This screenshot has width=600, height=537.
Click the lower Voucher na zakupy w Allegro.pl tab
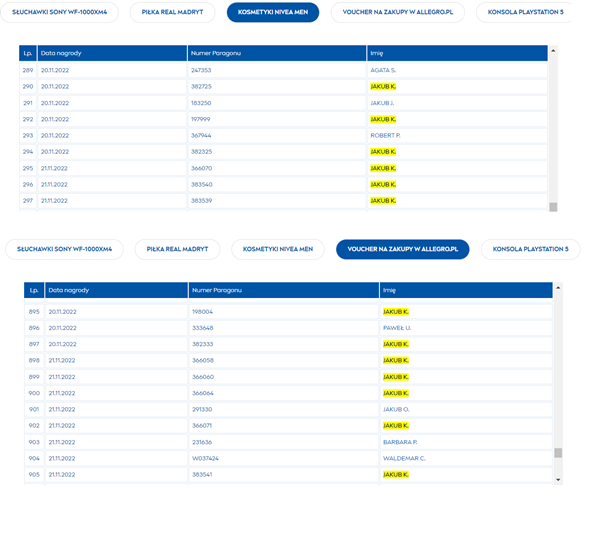pos(402,249)
